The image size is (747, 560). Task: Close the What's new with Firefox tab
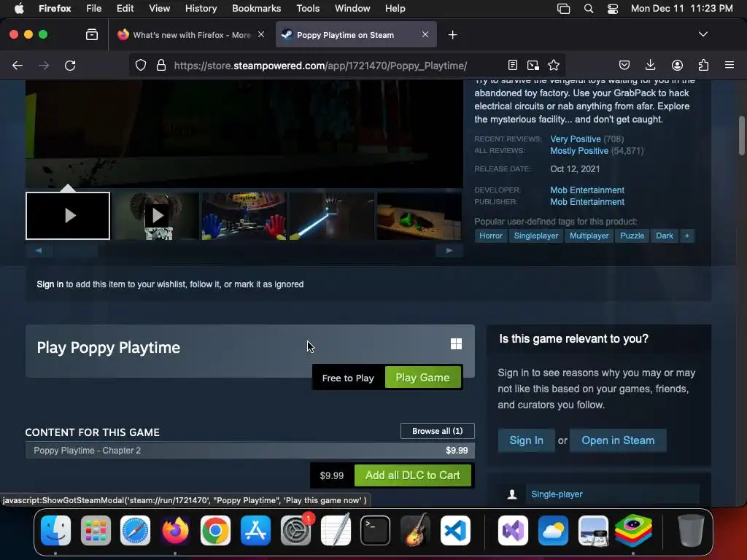tap(261, 34)
